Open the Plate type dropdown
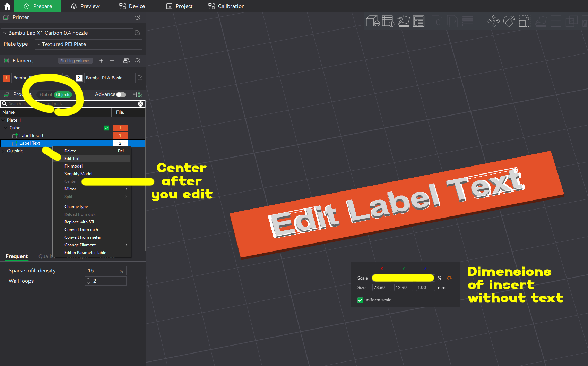Viewport: 588px width, 366px height. point(88,44)
